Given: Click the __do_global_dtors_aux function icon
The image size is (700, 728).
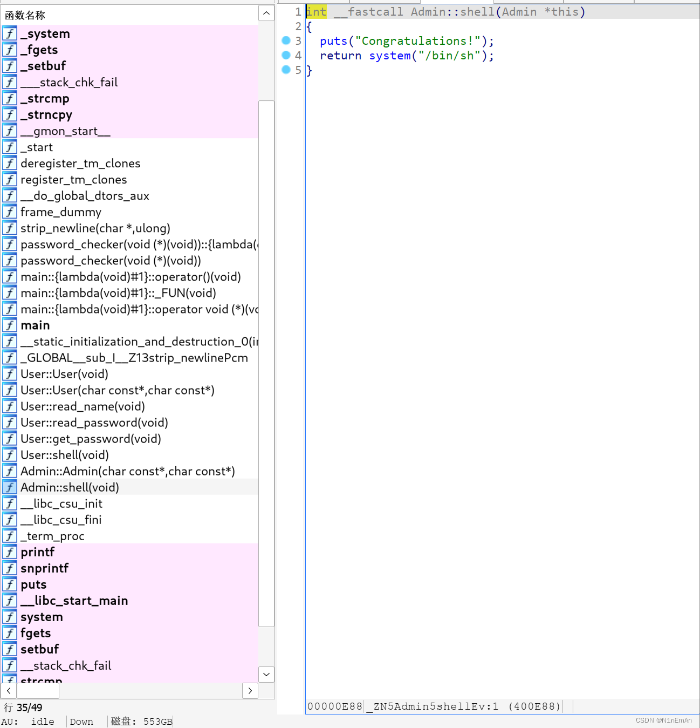Looking at the screenshot, I should click(x=10, y=195).
